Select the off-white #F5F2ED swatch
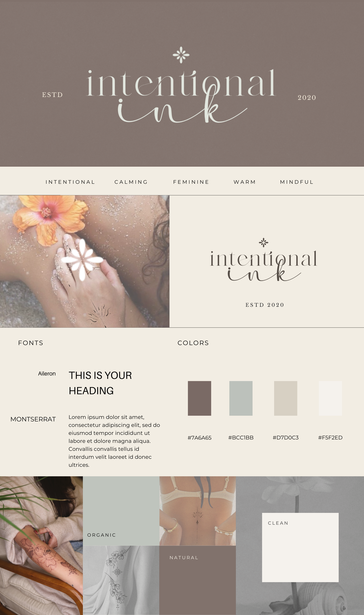Screen dimensions: 364x615 point(330,398)
